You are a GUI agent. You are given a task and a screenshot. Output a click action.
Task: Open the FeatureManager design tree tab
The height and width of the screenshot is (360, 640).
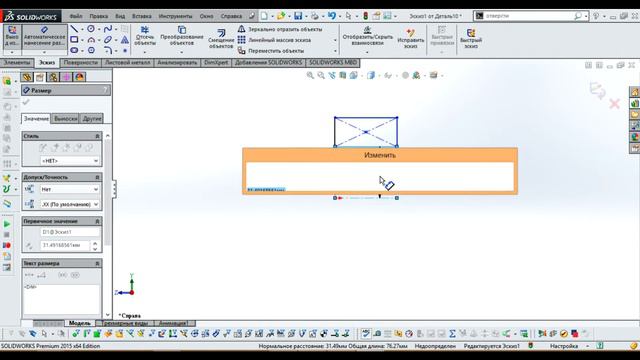27,77
